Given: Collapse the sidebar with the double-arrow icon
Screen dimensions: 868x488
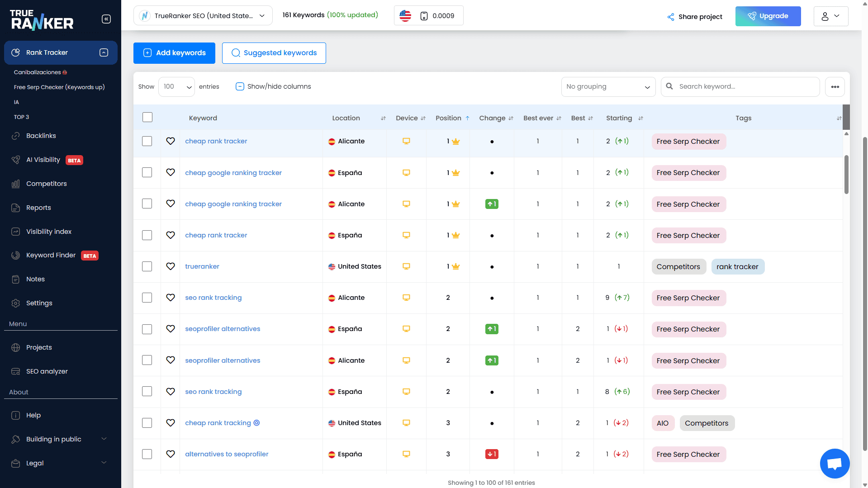Looking at the screenshot, I should pos(106,19).
